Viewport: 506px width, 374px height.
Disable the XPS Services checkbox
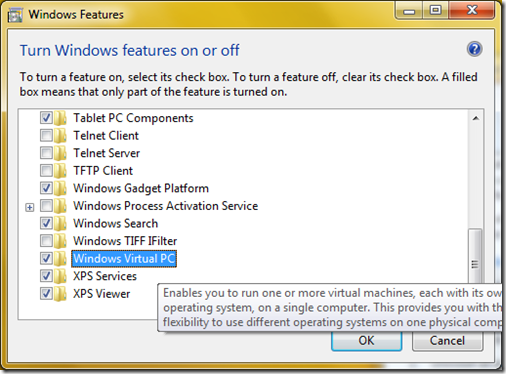(x=46, y=276)
